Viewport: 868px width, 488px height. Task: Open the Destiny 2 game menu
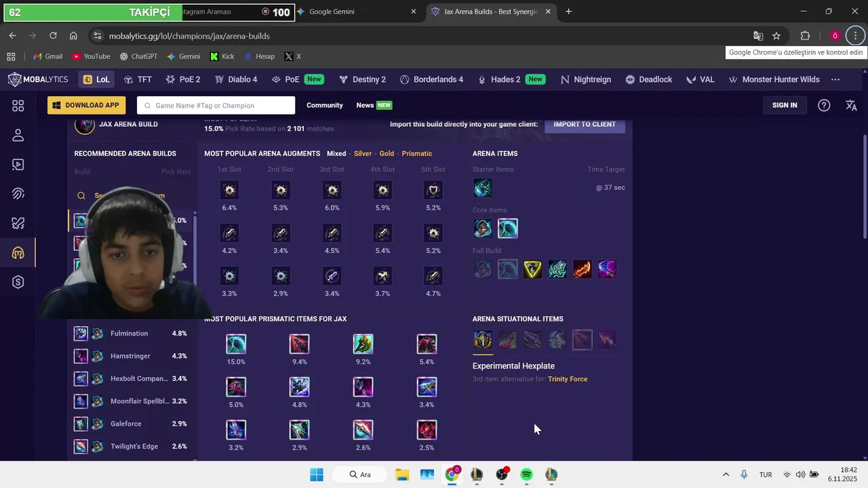pos(362,79)
